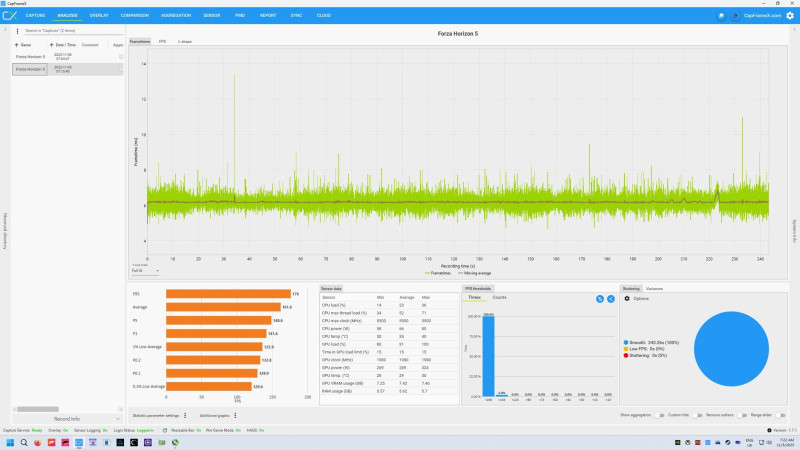Open the Y-axis scale dropdown (Full fit)
This screenshot has height=450, width=800.
click(145, 271)
